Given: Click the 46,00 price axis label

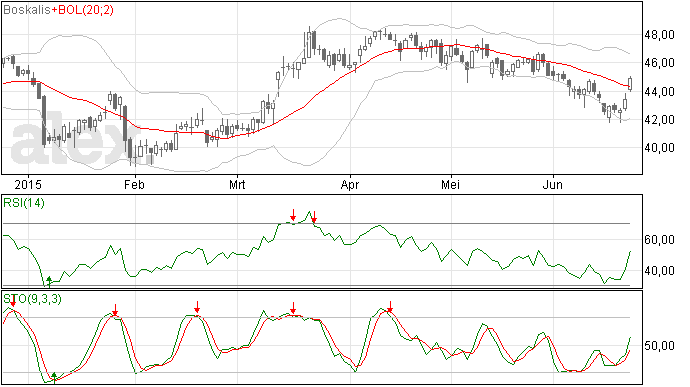Looking at the screenshot, I should 659,63.
